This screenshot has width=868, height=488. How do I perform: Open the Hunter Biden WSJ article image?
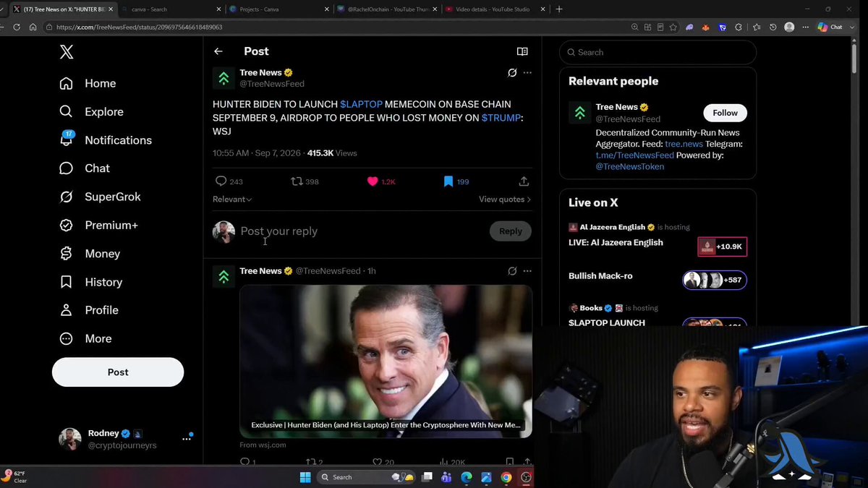[x=386, y=361]
